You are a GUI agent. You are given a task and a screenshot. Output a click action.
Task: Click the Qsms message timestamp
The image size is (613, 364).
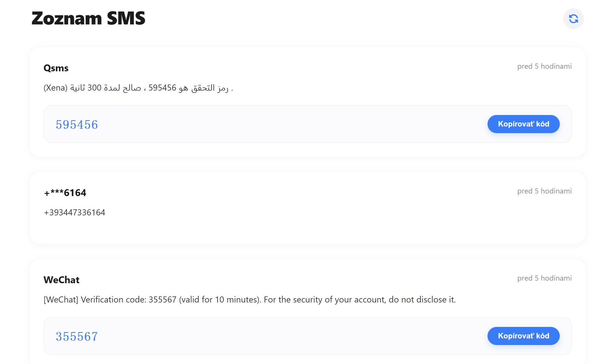point(544,66)
